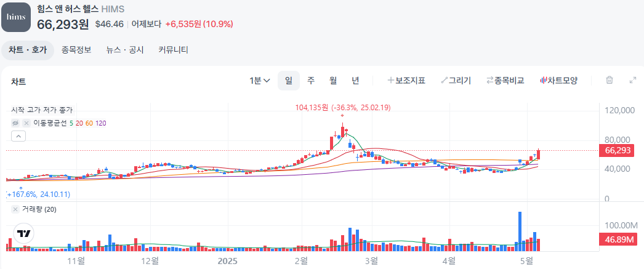Screen dimensions: 644x269
Task: Click the +167.6% 24.10.11 low marker
Action: coord(39,194)
